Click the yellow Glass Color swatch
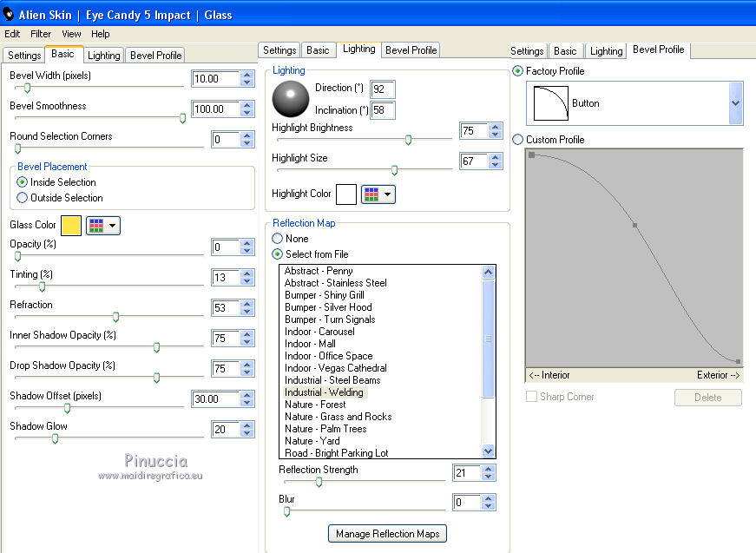The image size is (756, 553). click(x=71, y=226)
